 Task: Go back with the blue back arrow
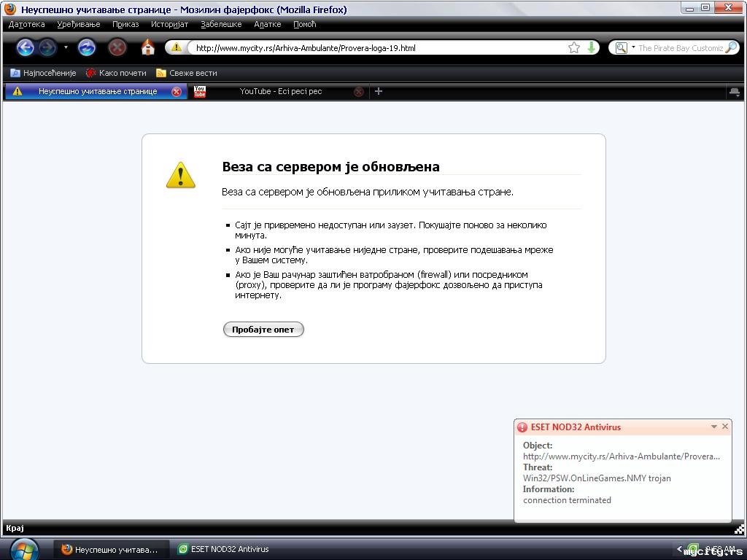point(26,47)
